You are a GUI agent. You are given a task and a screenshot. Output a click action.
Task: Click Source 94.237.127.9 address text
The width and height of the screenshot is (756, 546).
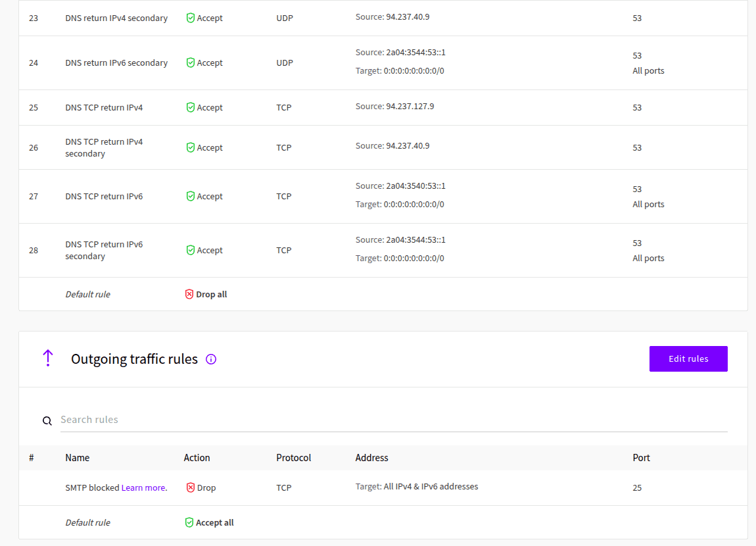click(395, 106)
